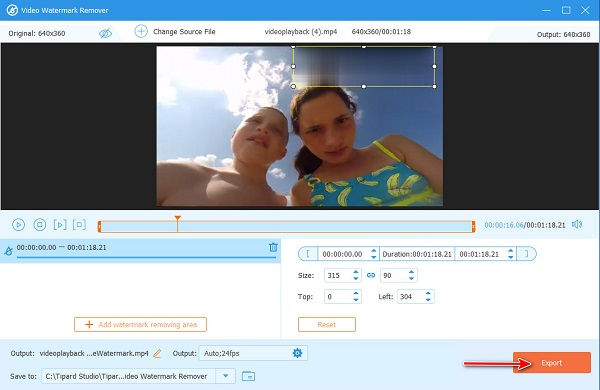The height and width of the screenshot is (390, 600).
Task: Decrease the start time with down arrow
Action: [x=373, y=257]
